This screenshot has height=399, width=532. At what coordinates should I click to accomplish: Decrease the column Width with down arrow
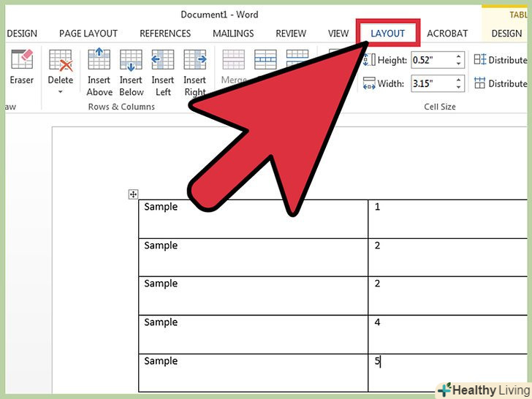click(x=459, y=87)
